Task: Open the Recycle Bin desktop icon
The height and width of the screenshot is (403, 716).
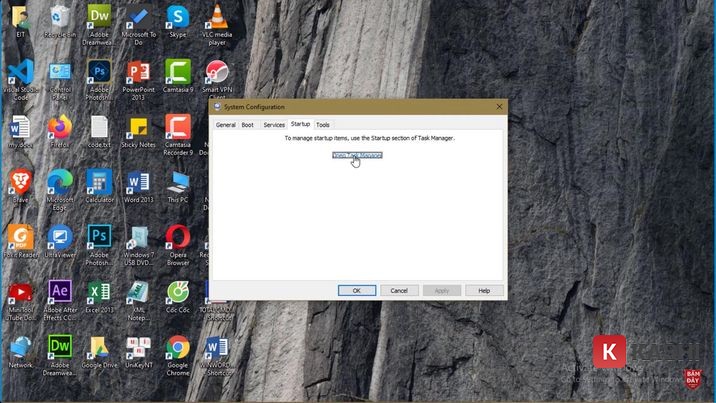Action: click(x=60, y=21)
